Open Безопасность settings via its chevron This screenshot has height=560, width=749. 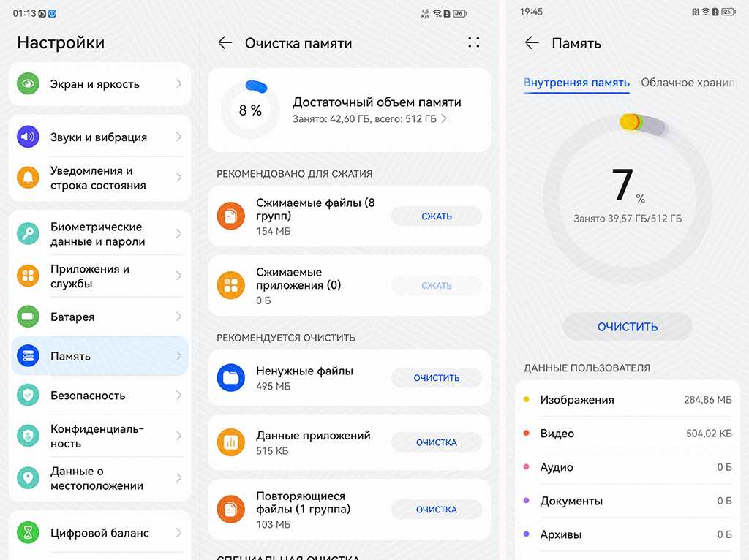click(x=178, y=396)
